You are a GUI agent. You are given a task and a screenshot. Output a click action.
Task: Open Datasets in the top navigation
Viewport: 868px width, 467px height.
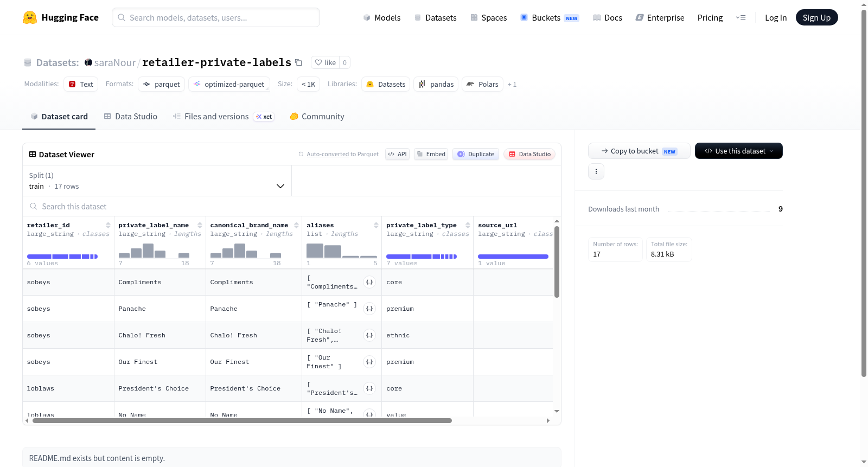[435, 17]
